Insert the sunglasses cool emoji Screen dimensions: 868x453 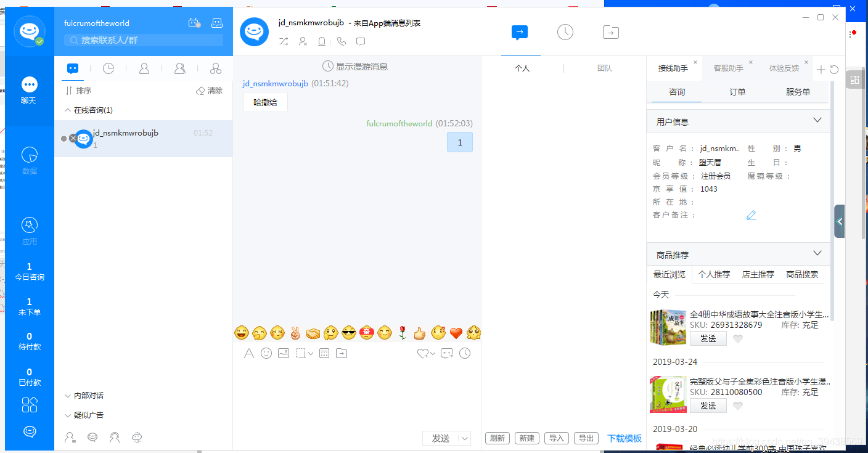tap(349, 333)
